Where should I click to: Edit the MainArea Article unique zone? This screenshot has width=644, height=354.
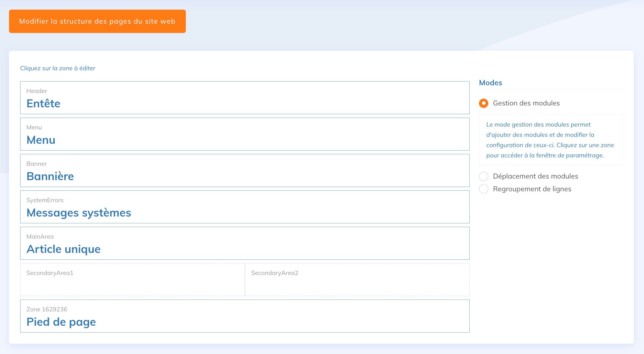245,243
